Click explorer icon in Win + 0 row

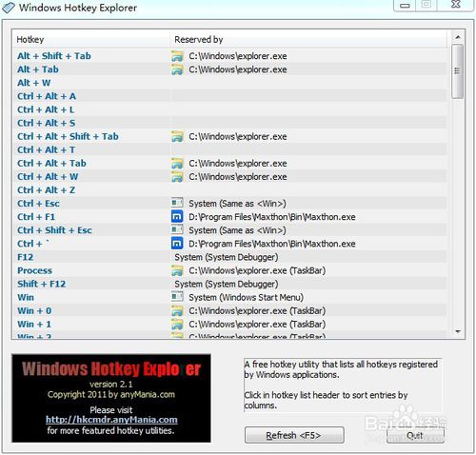coord(177,310)
